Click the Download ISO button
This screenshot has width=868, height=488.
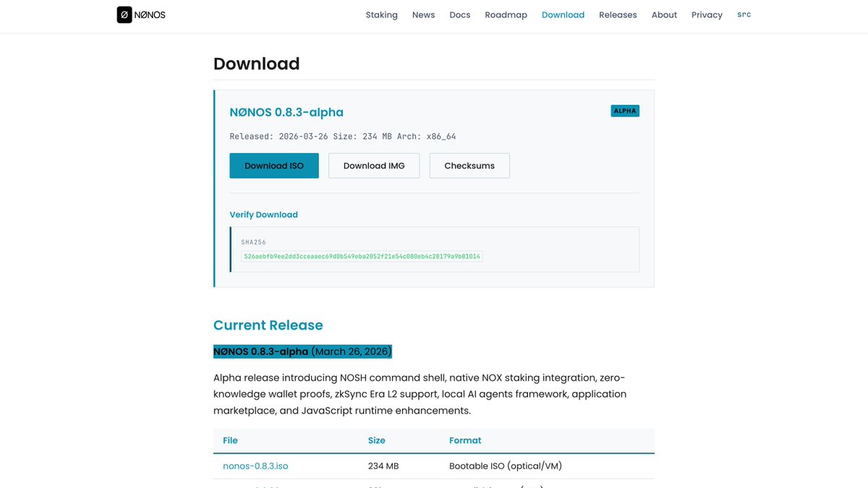[x=274, y=166]
